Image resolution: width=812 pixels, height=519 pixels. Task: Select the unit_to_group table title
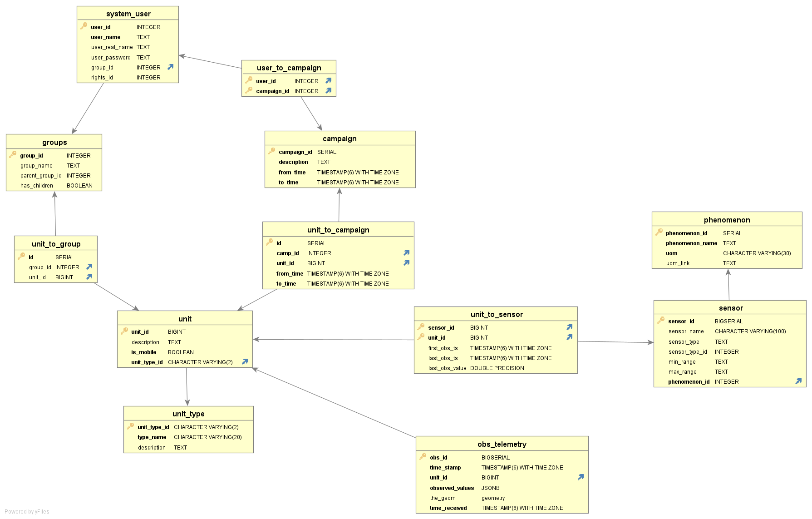(x=56, y=244)
